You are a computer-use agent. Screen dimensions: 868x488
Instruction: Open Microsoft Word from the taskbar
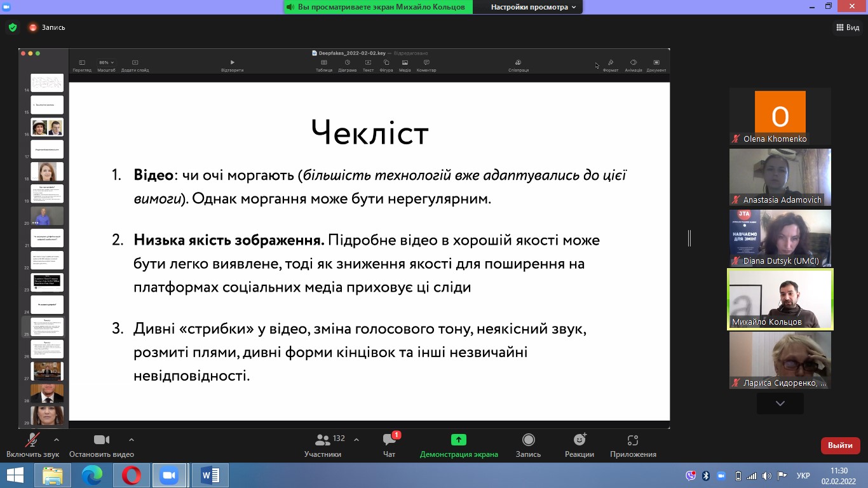pyautogui.click(x=210, y=475)
